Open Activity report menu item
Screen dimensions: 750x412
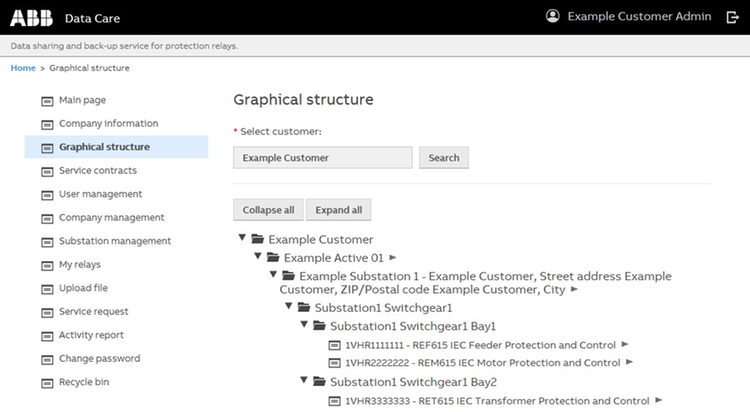[x=91, y=335]
